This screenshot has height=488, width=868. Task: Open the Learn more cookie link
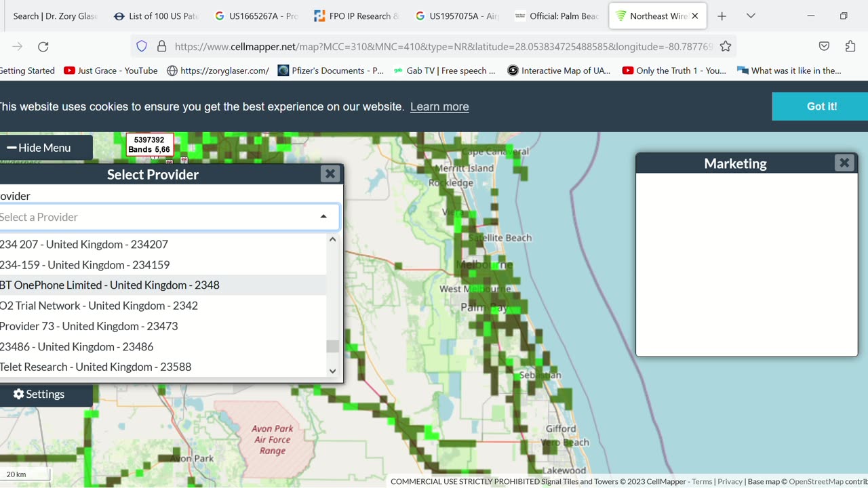tap(439, 106)
